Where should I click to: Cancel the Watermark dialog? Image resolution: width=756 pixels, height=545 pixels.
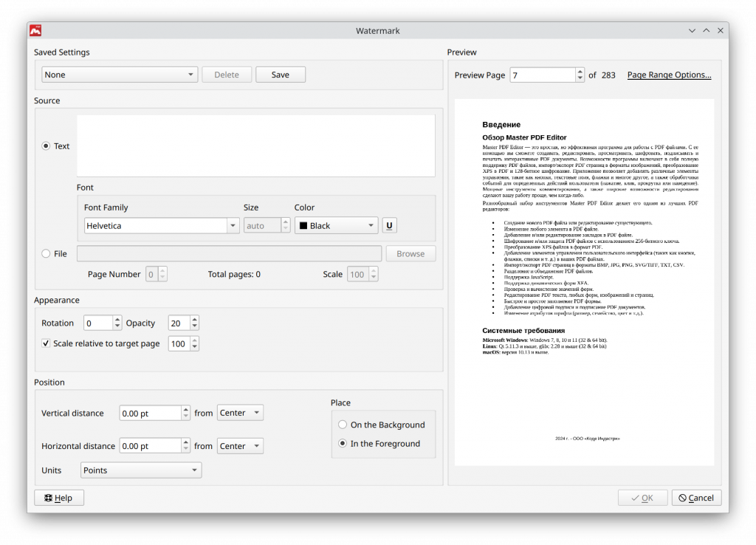tap(696, 497)
